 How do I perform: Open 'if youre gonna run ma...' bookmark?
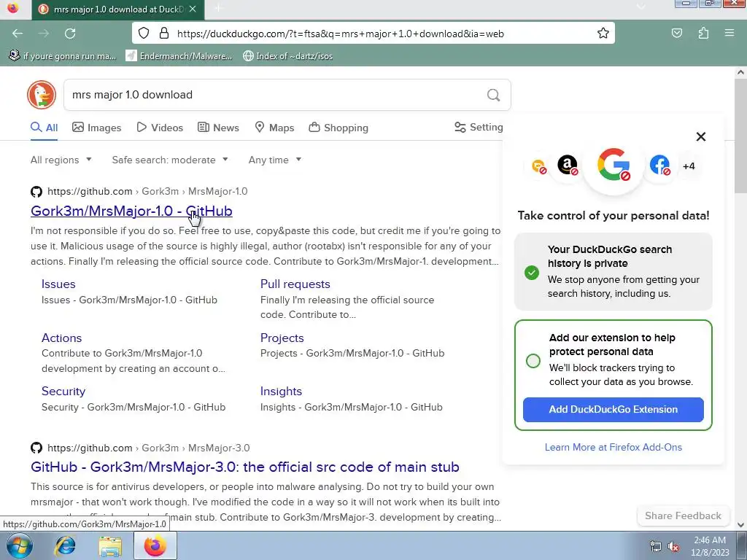tap(63, 55)
